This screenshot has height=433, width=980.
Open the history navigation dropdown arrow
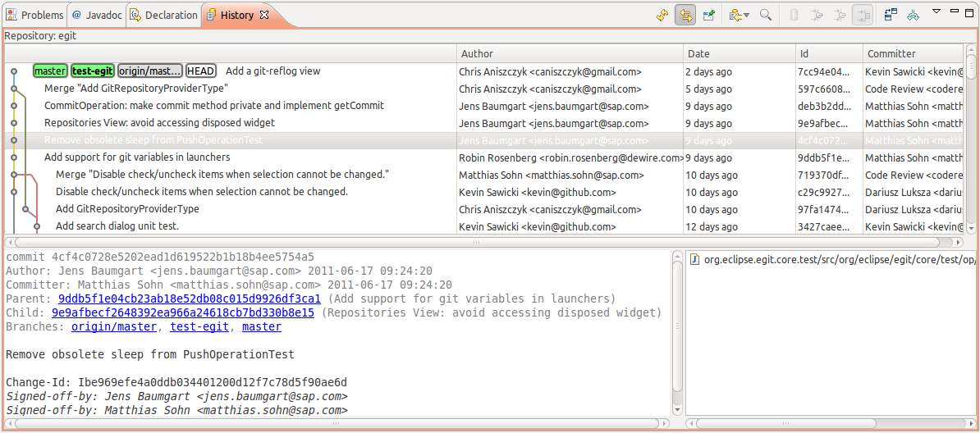click(x=746, y=15)
